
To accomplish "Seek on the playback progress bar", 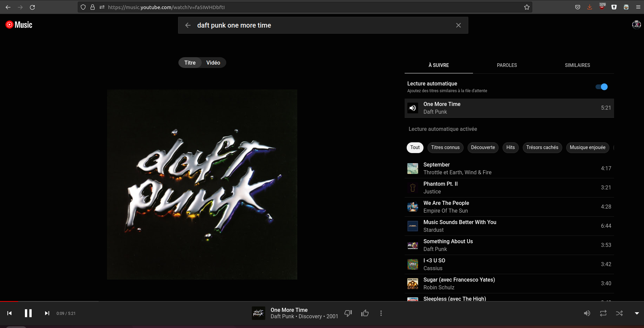I will 322,301.
